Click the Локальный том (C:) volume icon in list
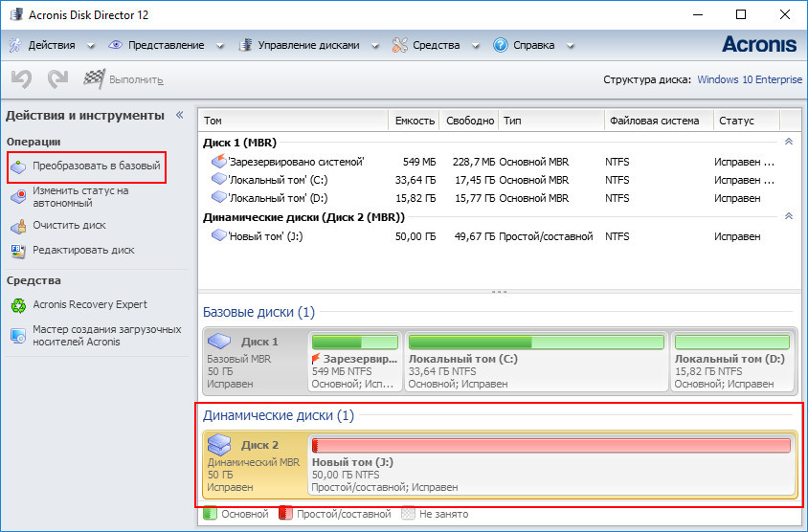Screen dimensions: 808x532 click(219, 180)
